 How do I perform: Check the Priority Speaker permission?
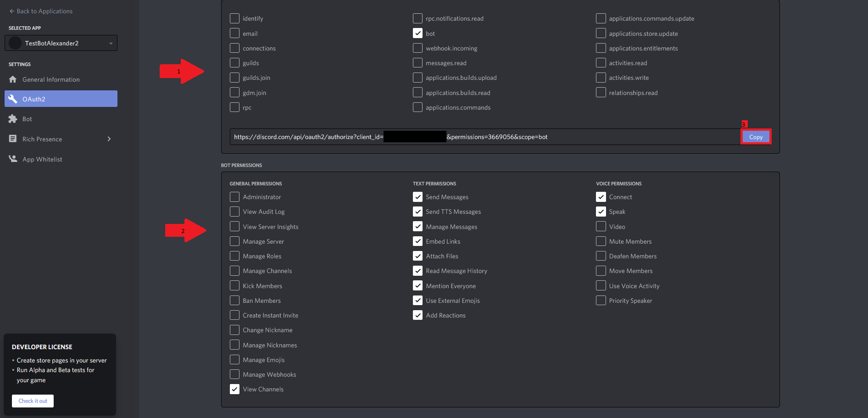[601, 300]
